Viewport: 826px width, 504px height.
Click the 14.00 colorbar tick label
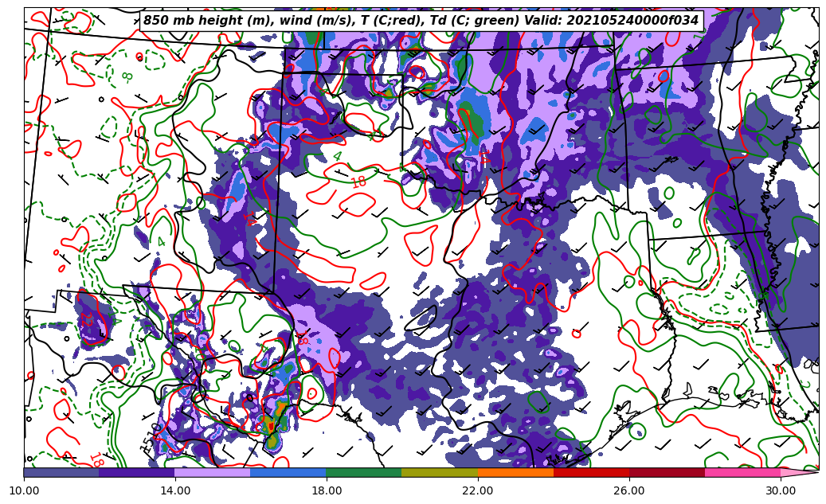(x=175, y=490)
